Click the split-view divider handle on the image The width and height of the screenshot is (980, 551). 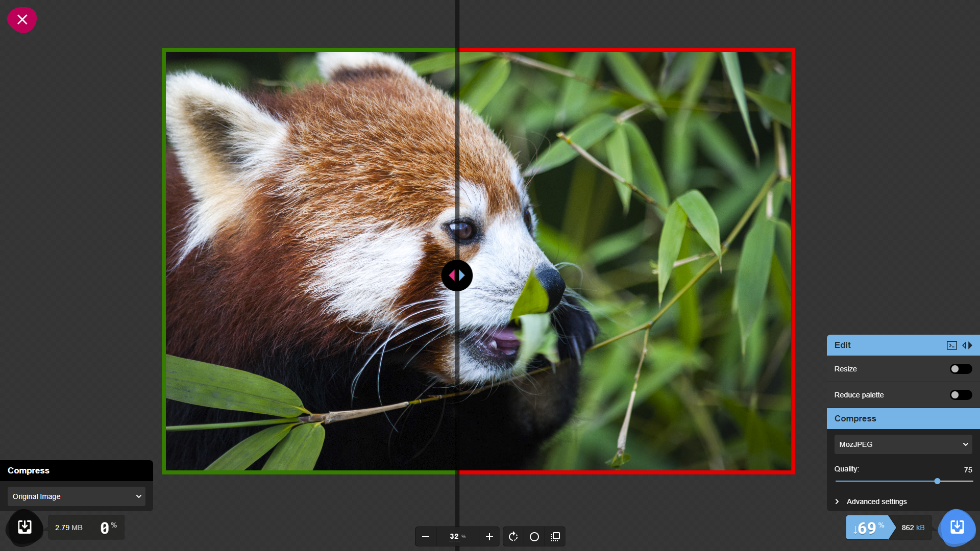[457, 275]
